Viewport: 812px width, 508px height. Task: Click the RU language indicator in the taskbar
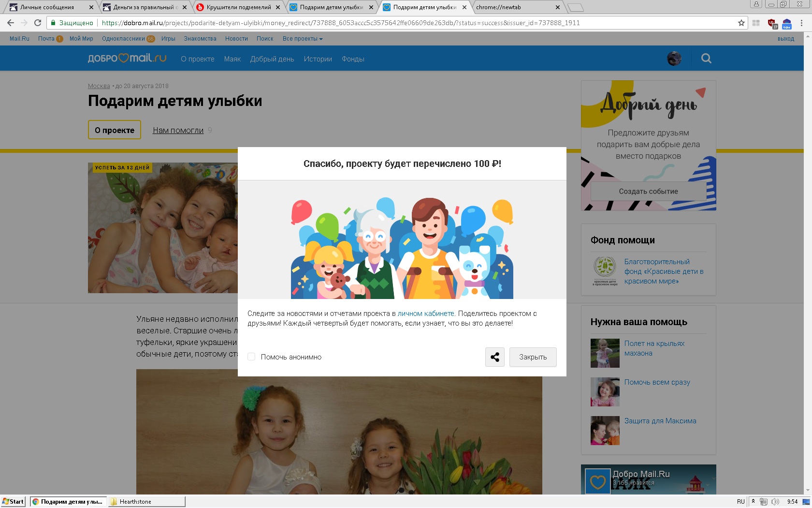(x=741, y=502)
